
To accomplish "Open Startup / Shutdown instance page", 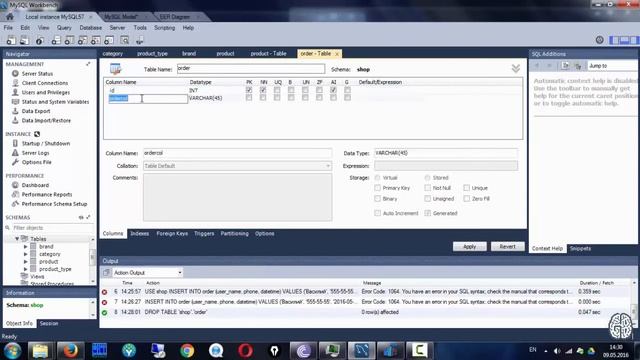I will click(46, 143).
